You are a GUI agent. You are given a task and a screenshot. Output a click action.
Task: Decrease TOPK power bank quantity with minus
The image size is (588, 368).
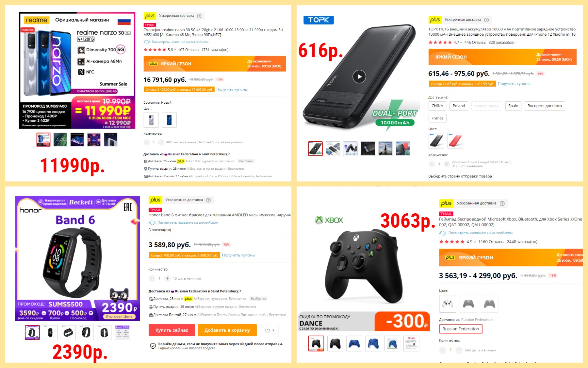432,164
